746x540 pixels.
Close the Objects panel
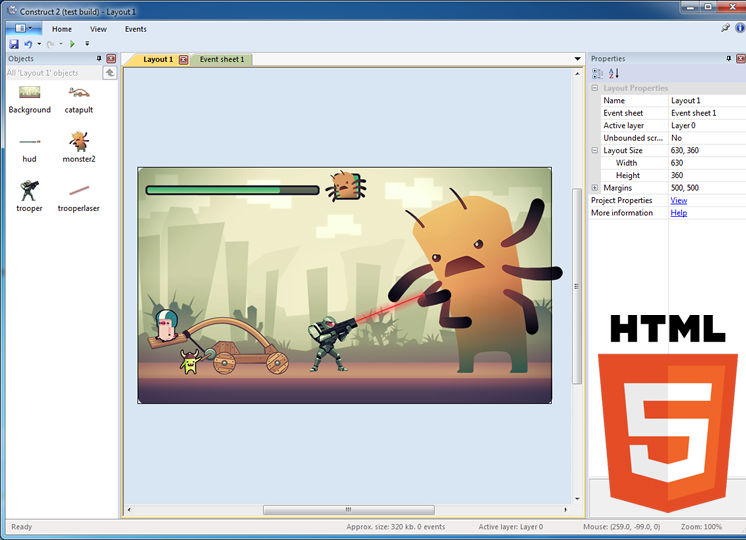(x=111, y=59)
